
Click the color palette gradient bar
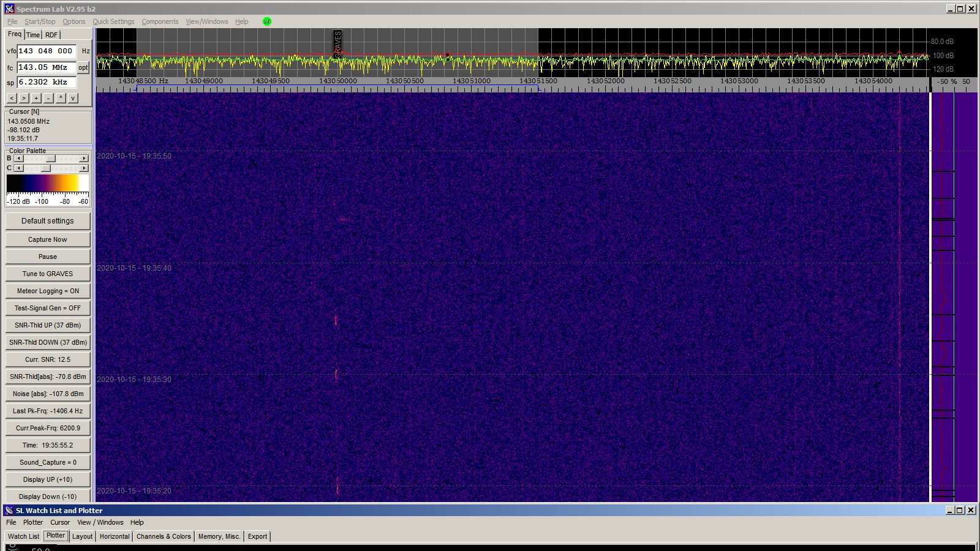tap(48, 183)
